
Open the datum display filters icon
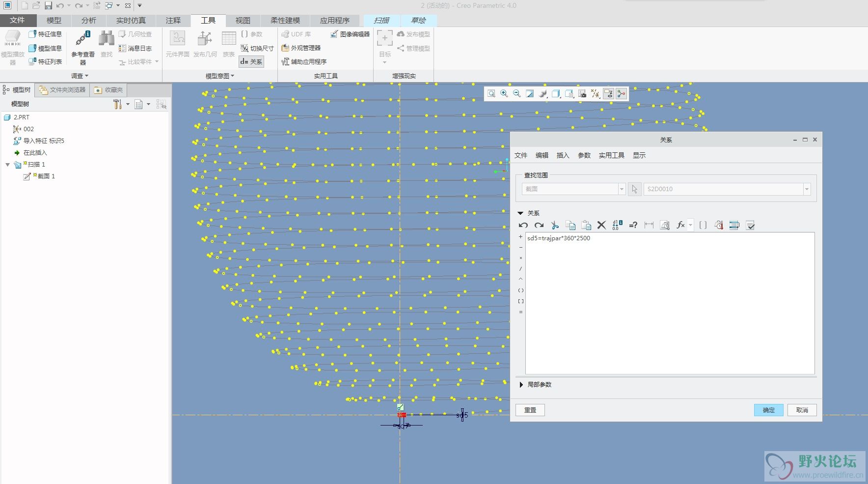tap(596, 93)
